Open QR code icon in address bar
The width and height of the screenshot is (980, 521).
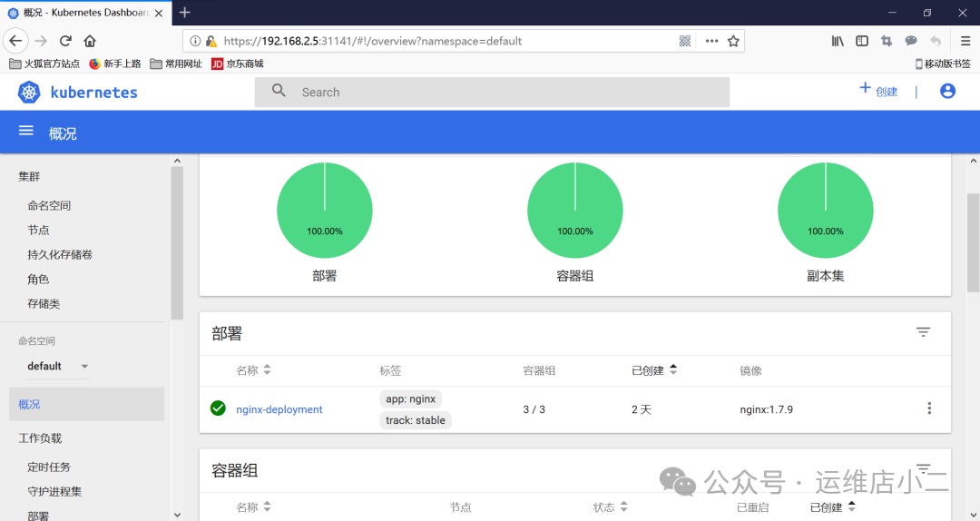point(685,41)
